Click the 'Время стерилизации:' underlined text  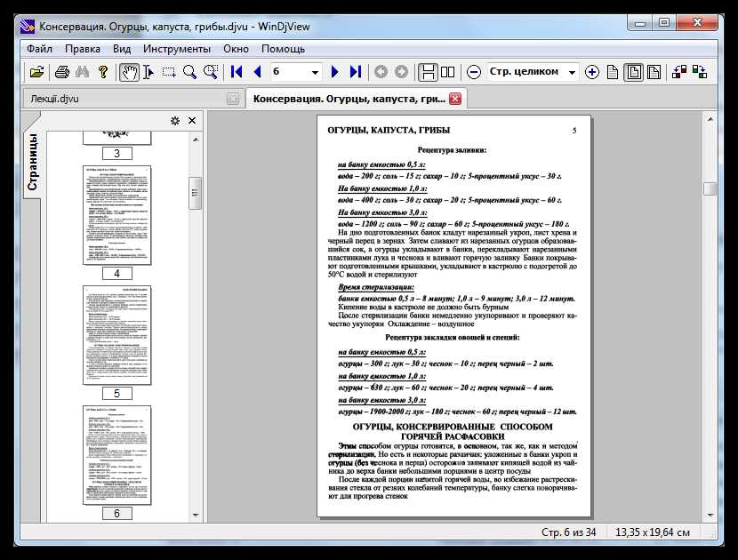(376, 287)
